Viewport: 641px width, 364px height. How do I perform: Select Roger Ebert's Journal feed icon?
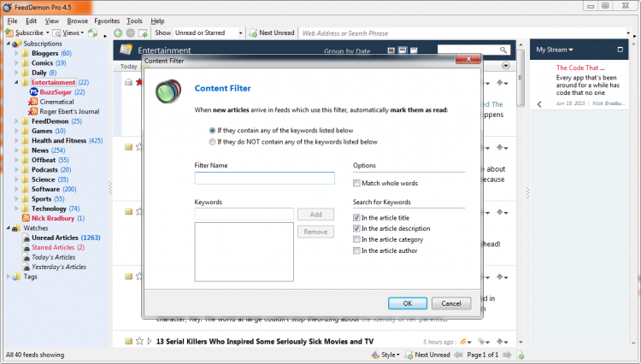[33, 111]
